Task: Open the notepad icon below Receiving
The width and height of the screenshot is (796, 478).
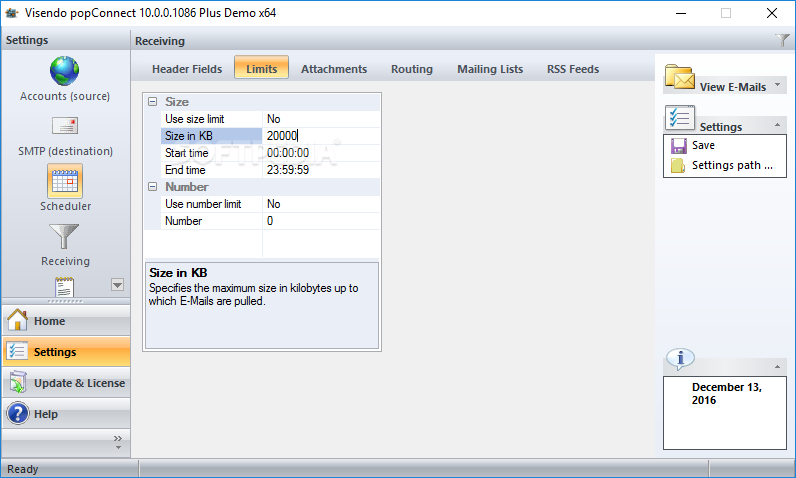Action: click(64, 287)
